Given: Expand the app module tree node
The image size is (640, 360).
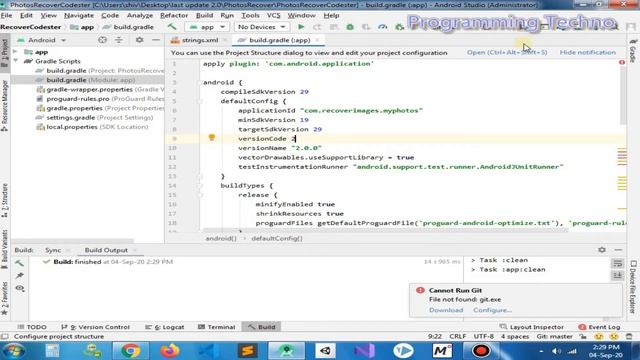Looking at the screenshot, I should (x=16, y=52).
